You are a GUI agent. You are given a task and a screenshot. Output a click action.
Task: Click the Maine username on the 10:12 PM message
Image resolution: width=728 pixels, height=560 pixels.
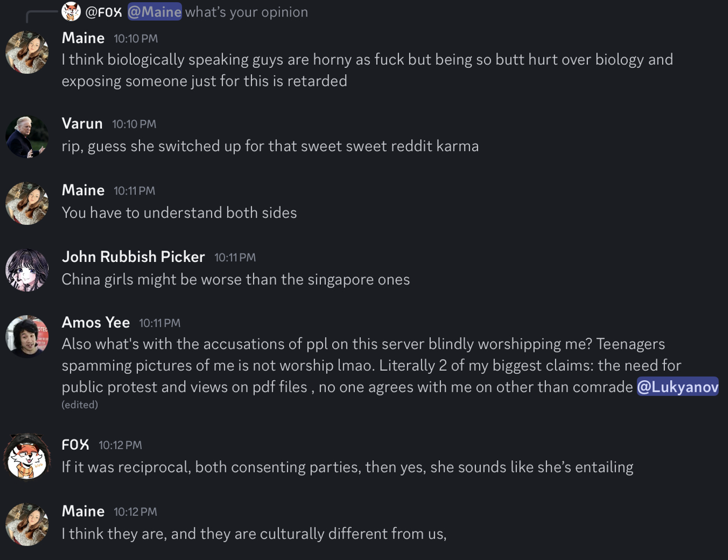pos(83,511)
